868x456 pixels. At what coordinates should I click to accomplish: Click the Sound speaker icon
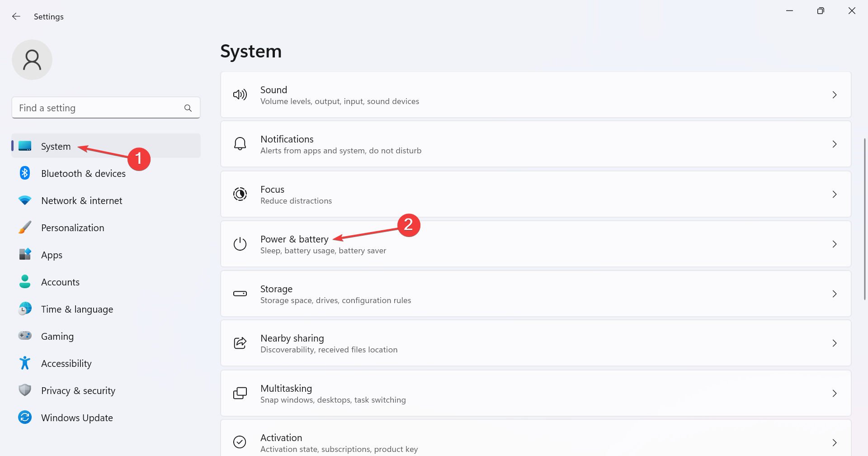point(240,95)
